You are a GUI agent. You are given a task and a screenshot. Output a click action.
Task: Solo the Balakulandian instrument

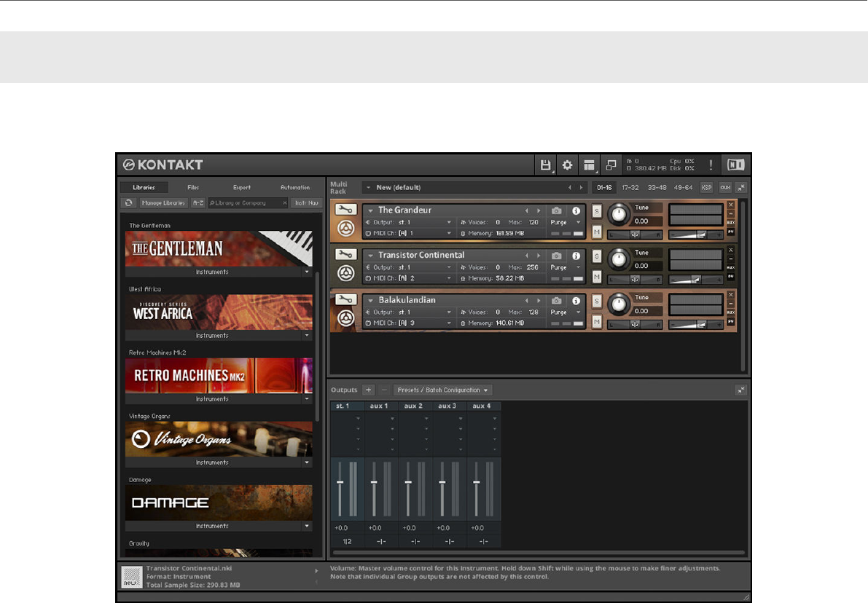coord(597,300)
